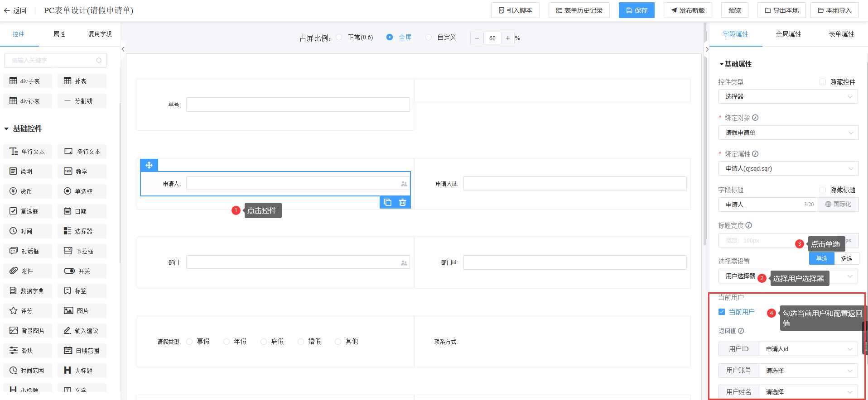Uncheck the 当前用户 checkbox

[x=722, y=312]
